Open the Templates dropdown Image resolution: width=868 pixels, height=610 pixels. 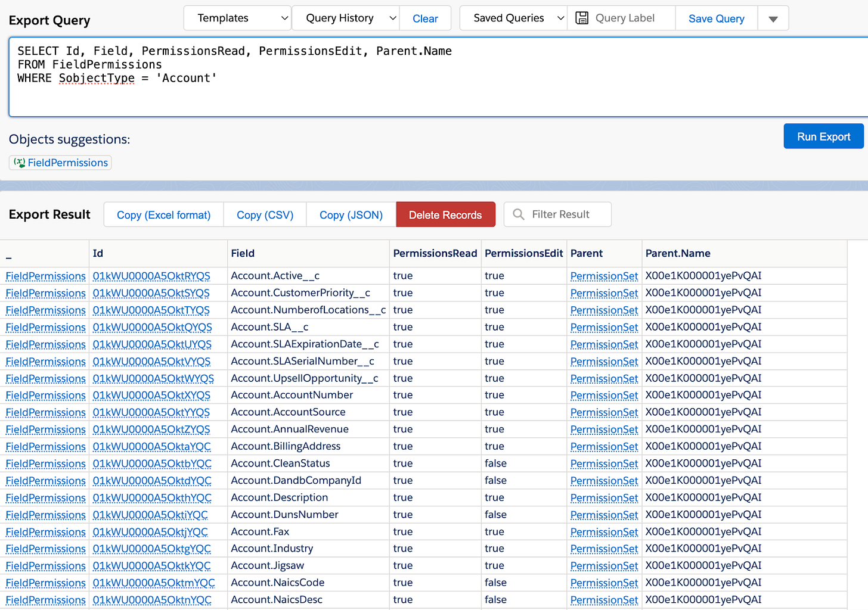pyautogui.click(x=237, y=18)
